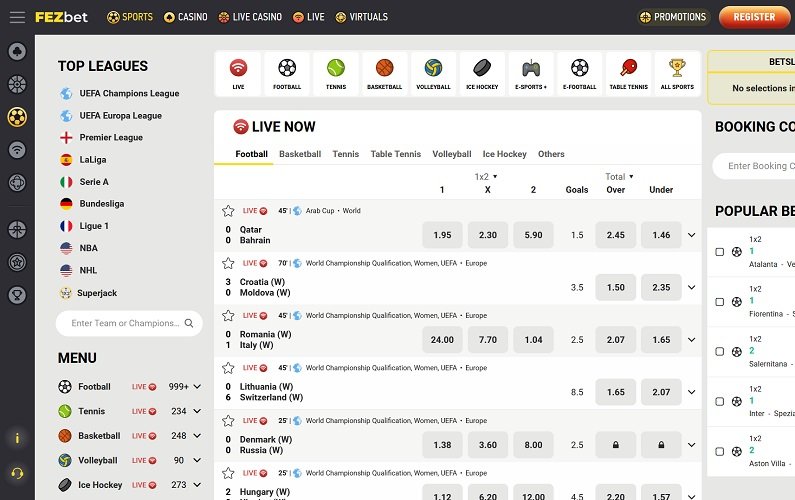Check the Atalanta popular bet checkbox

click(x=720, y=252)
